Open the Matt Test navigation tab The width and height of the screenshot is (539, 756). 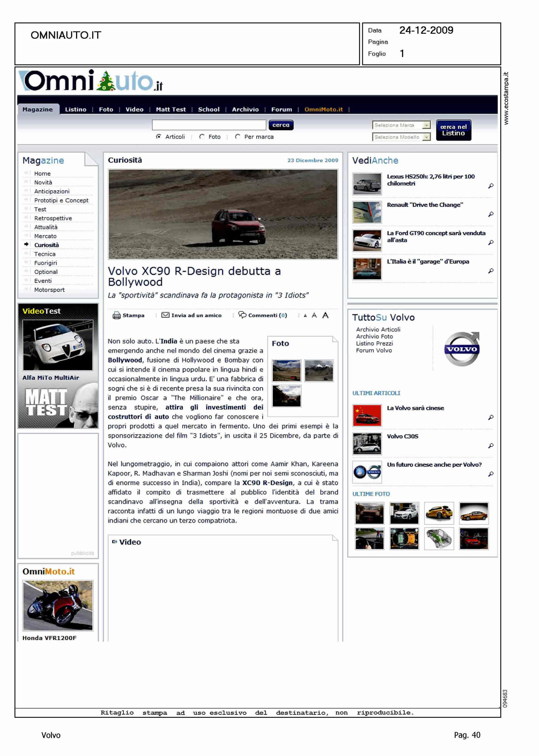170,109
